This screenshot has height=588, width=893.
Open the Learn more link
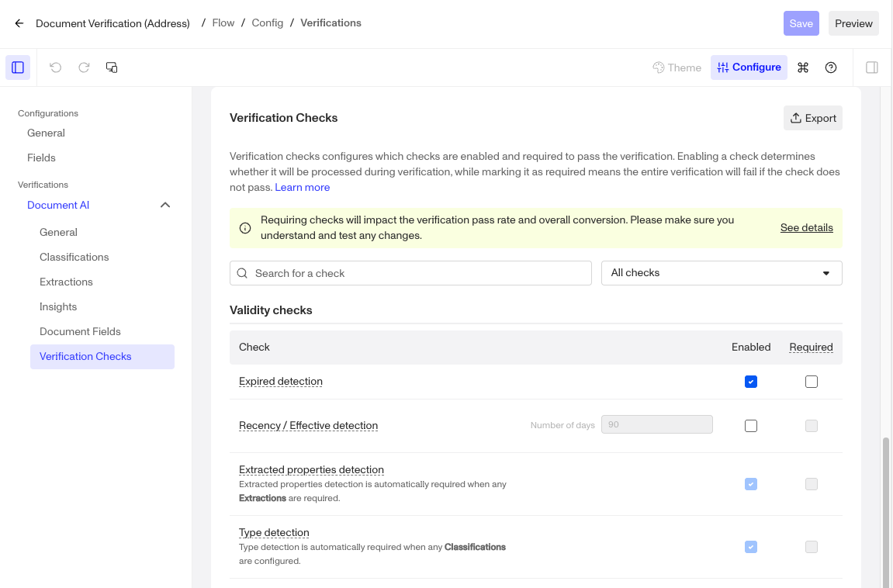(302, 187)
